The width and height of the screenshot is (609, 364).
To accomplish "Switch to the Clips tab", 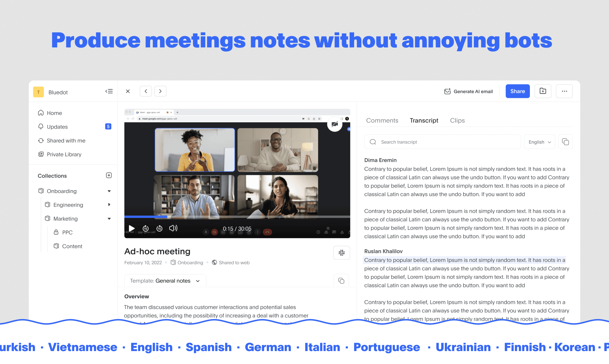I will (457, 120).
